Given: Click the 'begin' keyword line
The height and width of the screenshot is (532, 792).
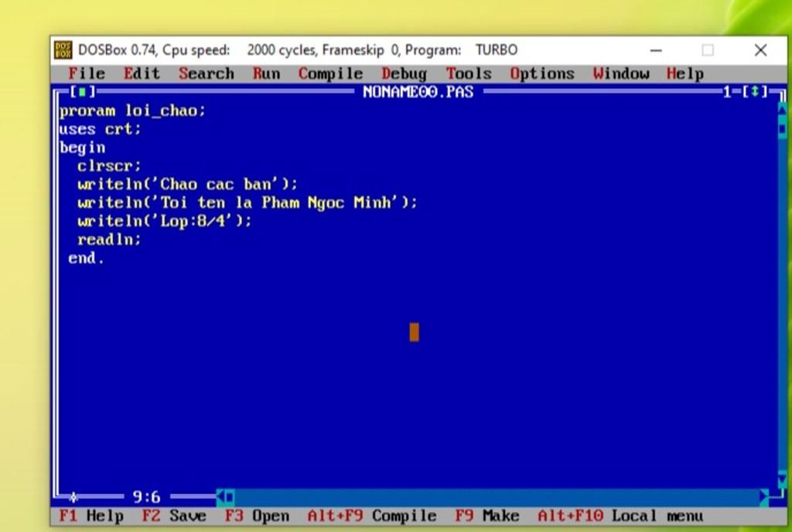Looking at the screenshot, I should [82, 148].
